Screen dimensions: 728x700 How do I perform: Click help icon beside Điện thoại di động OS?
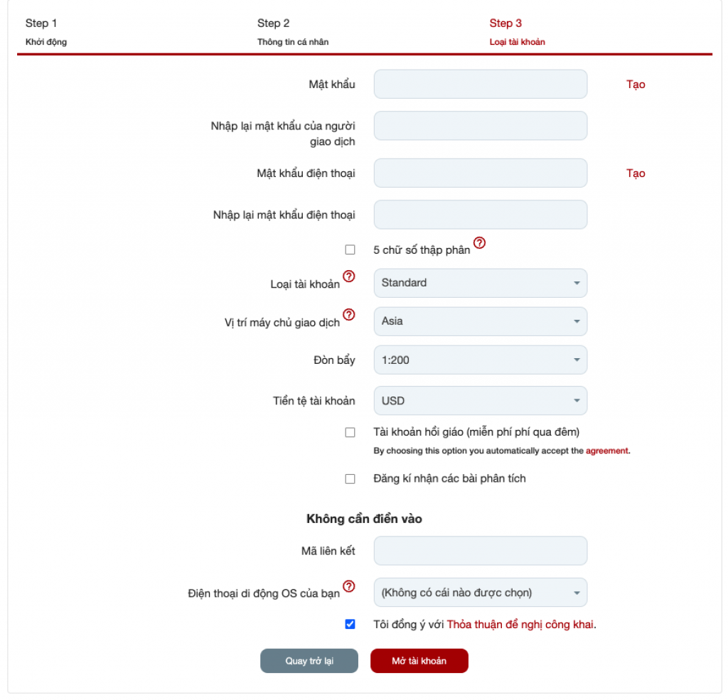pyautogui.click(x=348, y=586)
